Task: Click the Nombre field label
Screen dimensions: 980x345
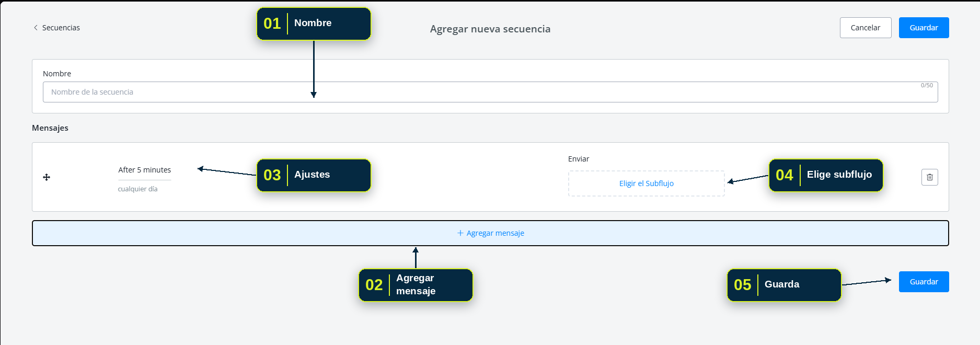Action: 57,74
